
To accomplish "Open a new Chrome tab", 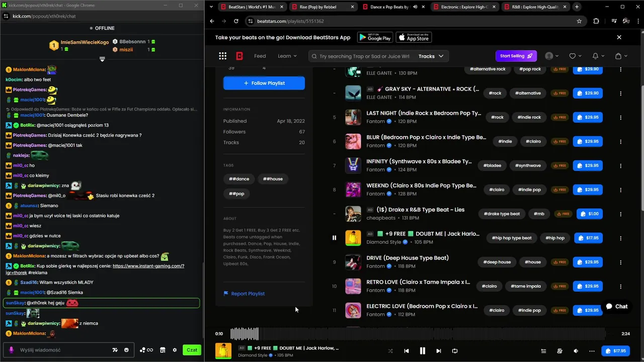I will (577, 7).
